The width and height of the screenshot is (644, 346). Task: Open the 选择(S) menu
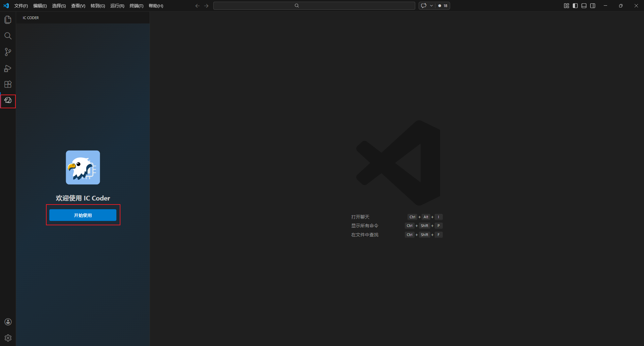click(x=59, y=6)
